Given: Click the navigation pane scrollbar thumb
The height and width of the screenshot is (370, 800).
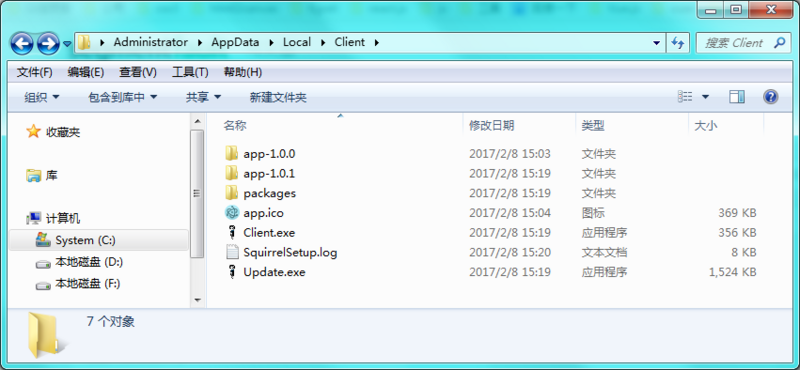Looking at the screenshot, I should [x=197, y=193].
